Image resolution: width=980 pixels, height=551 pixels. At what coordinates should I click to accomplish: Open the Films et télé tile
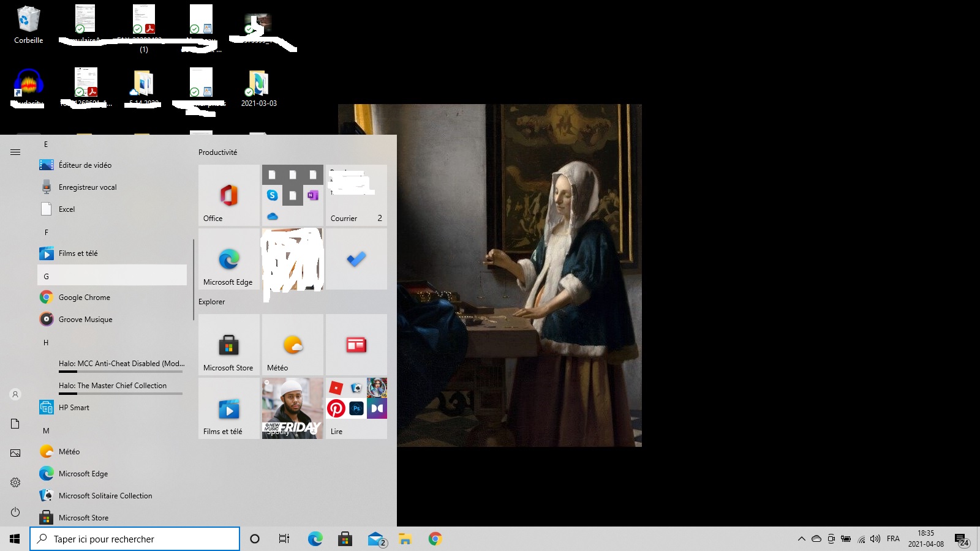pos(229,408)
